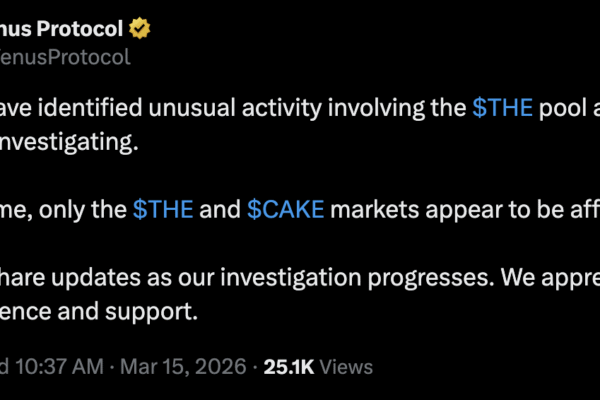Open the $THE cashtag beside $CAKE

click(163, 209)
